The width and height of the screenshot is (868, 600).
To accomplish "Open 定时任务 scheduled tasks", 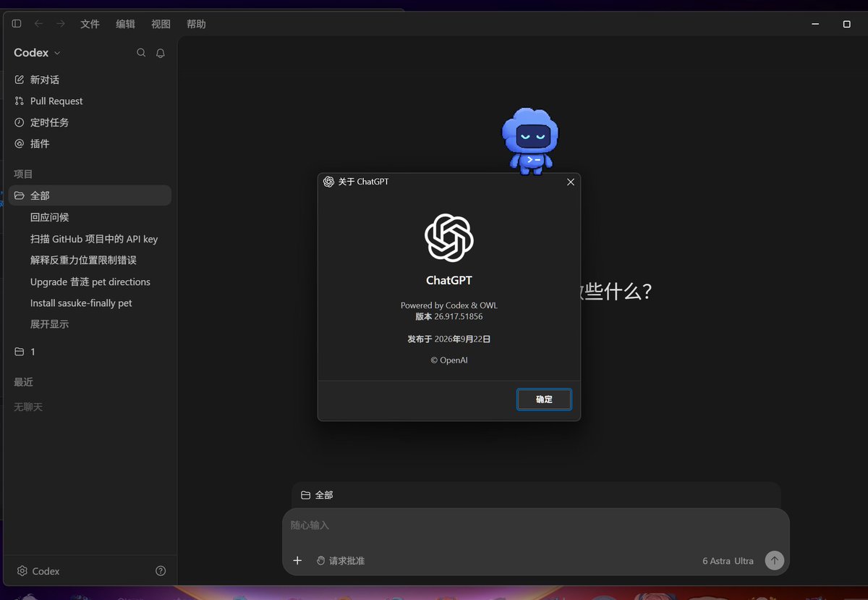I will (90, 122).
